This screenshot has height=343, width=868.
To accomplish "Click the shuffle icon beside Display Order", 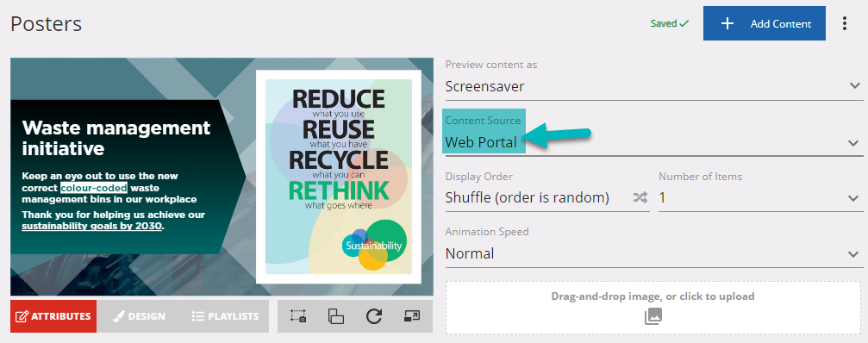I will click(640, 198).
